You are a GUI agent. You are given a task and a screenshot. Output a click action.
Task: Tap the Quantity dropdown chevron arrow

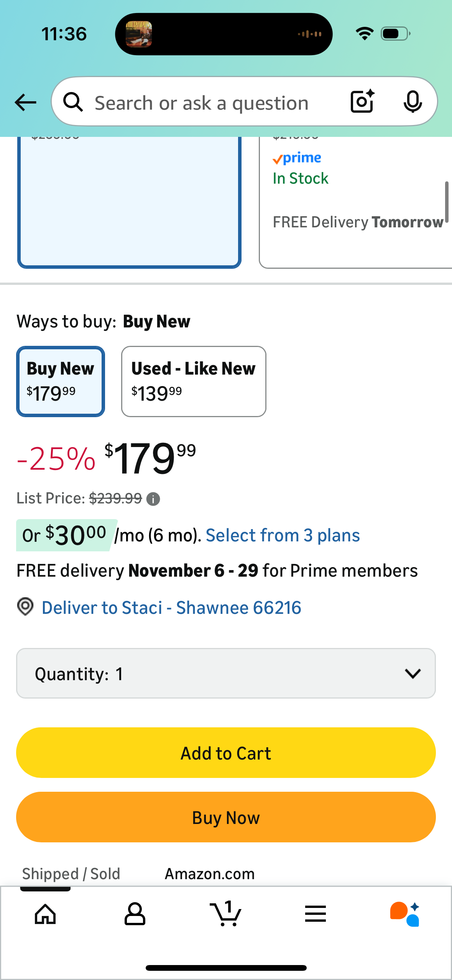(413, 674)
